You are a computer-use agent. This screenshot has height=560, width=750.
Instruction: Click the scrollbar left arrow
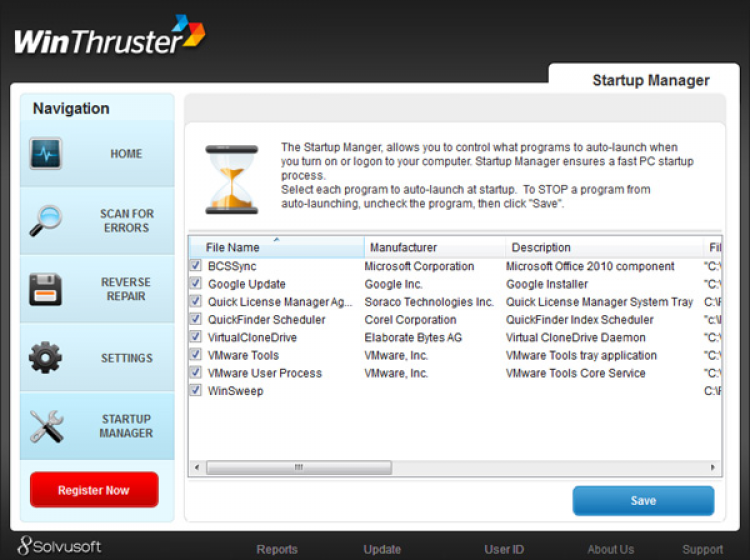[x=197, y=467]
